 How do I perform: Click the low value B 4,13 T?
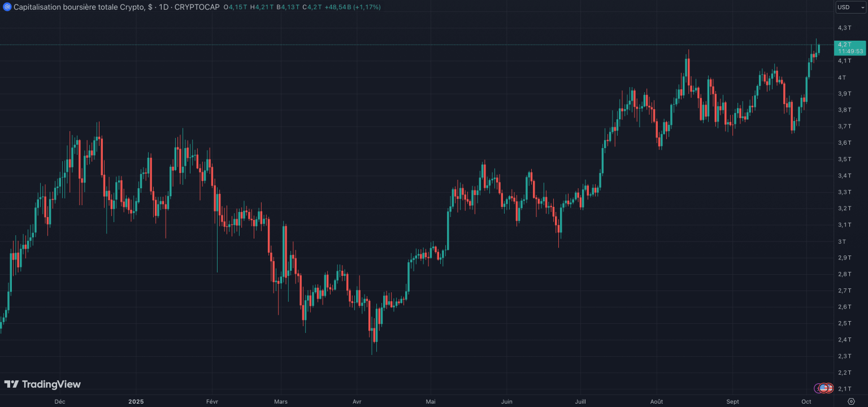pyautogui.click(x=288, y=7)
